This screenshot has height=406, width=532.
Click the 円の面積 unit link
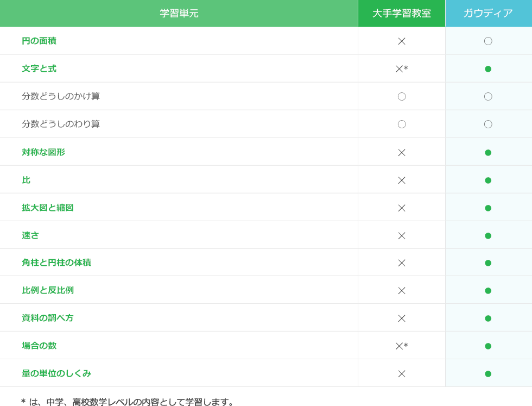pos(39,41)
